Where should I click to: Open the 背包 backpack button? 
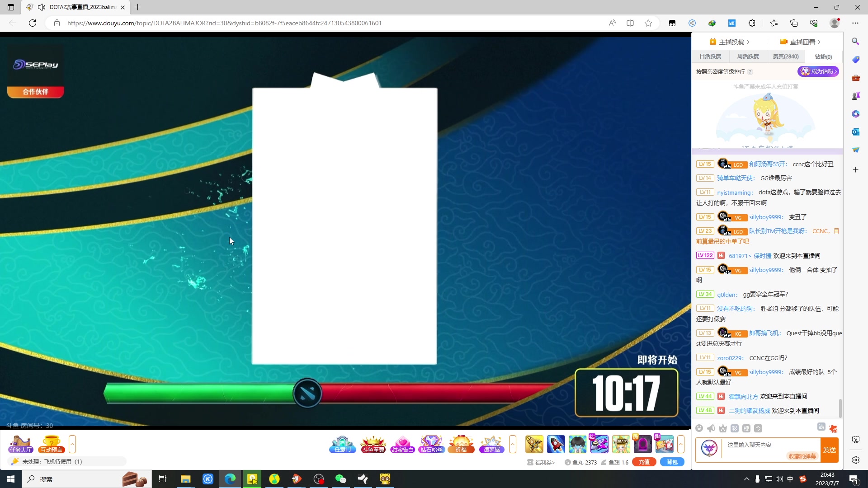click(x=672, y=462)
